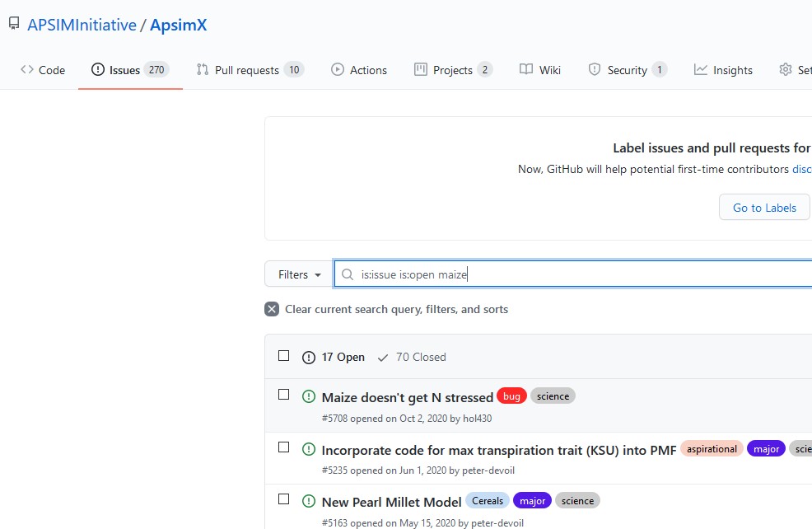This screenshot has height=529, width=812.
Task: Open the APSIMInitiative organization link
Action: [82, 25]
